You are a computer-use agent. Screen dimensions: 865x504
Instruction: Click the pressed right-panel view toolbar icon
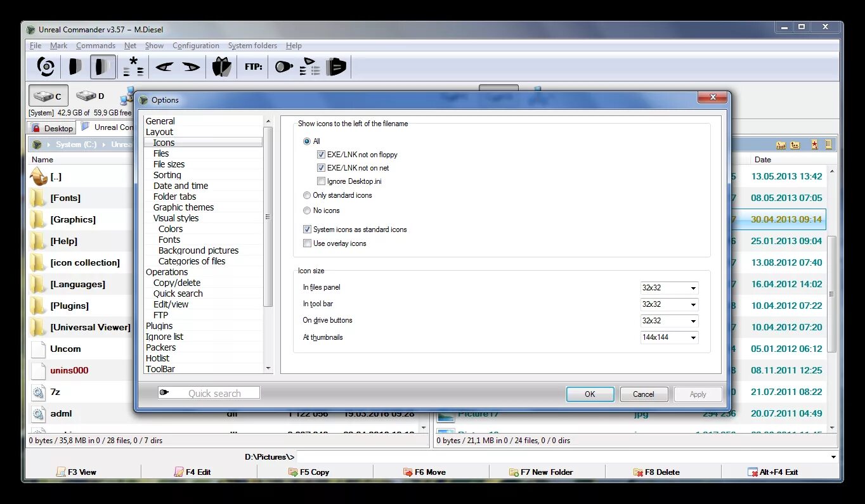[x=103, y=67]
